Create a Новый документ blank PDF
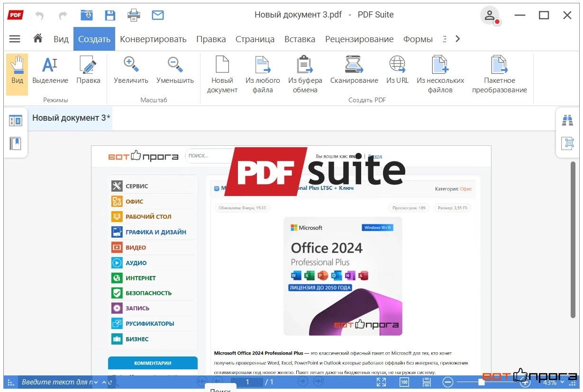 (222, 75)
